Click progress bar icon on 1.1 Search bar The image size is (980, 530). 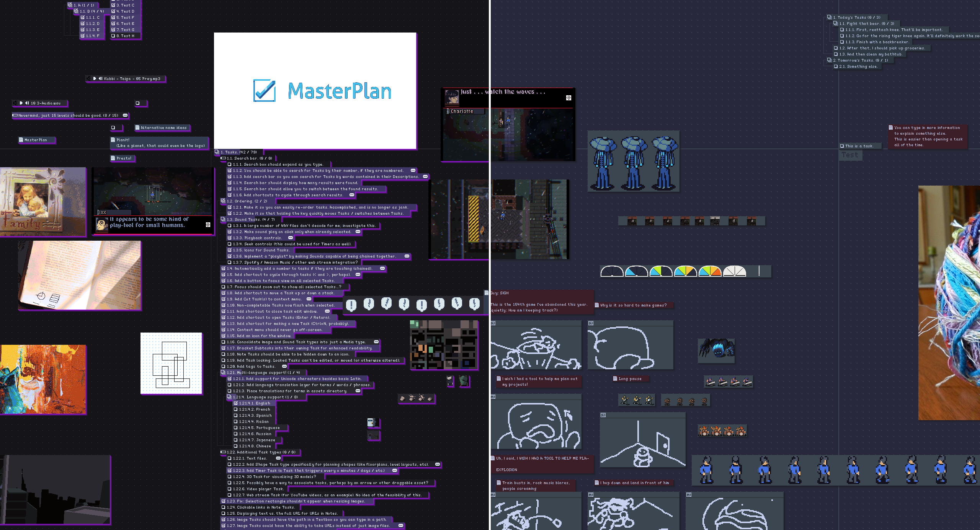(223, 158)
